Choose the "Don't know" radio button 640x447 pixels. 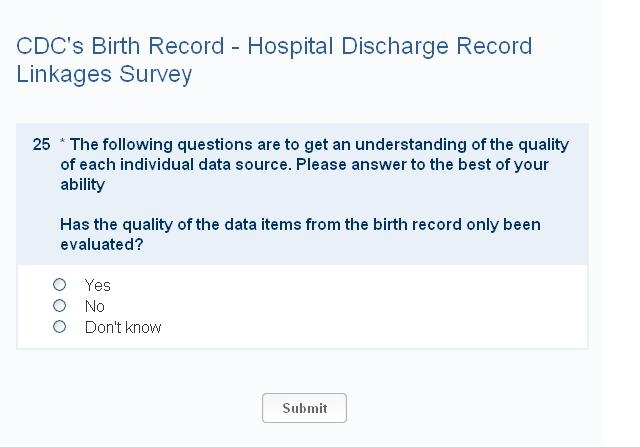60,327
